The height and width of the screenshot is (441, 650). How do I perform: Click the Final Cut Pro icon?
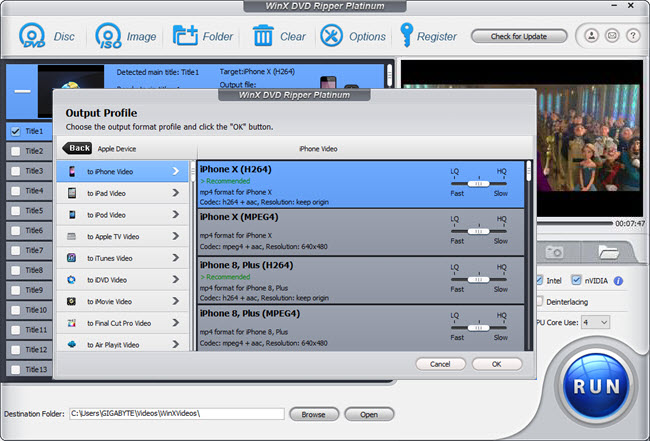click(x=71, y=323)
